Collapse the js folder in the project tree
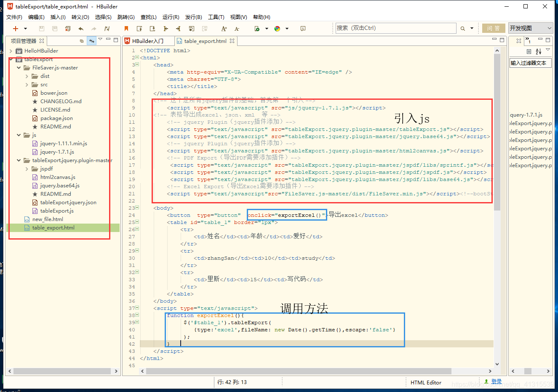This screenshot has height=392, width=558. click(19, 135)
